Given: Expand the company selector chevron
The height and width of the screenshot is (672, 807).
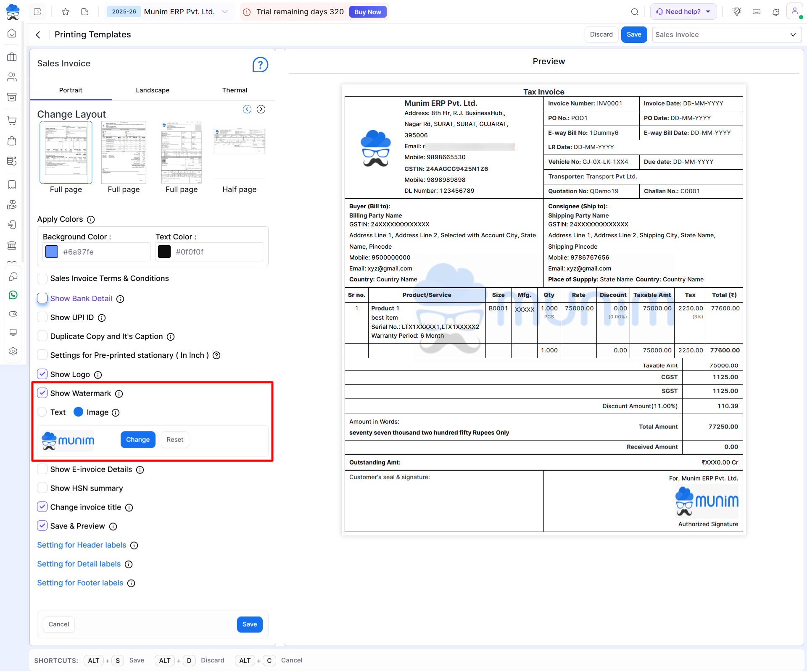Looking at the screenshot, I should tap(225, 12).
